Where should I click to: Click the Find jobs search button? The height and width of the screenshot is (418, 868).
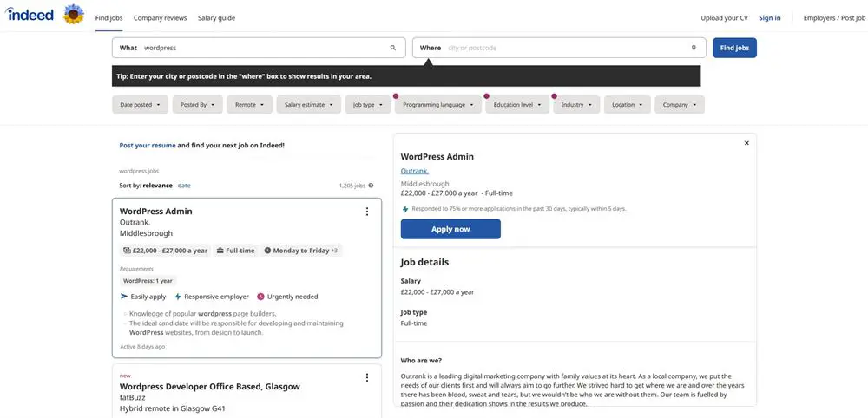tap(734, 48)
